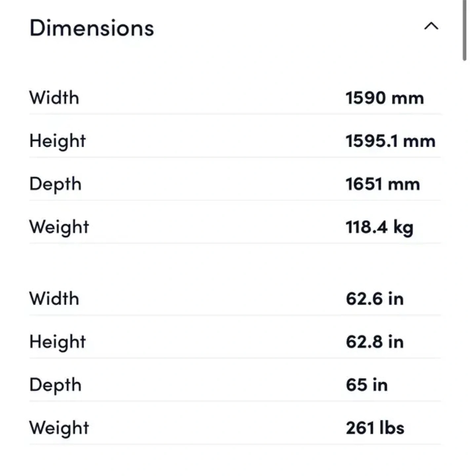Select the Weight label beside 118.4 kg
Image resolution: width=470 pixels, height=476 pixels.
[59, 227]
